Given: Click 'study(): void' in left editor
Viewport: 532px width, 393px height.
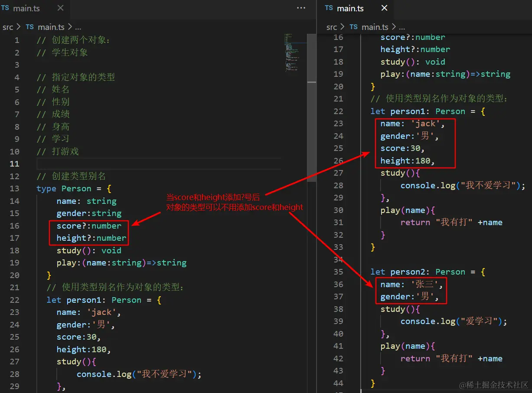Looking at the screenshot, I should point(89,251).
